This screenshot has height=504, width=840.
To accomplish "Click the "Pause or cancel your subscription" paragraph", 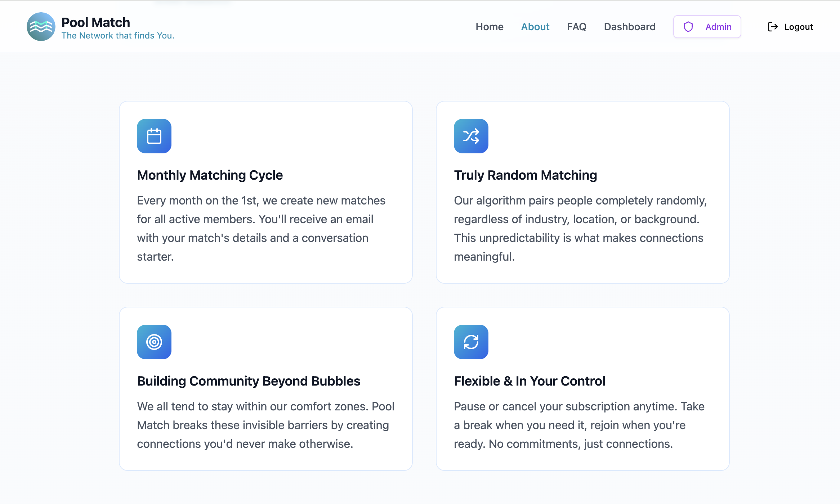I will click(x=579, y=425).
